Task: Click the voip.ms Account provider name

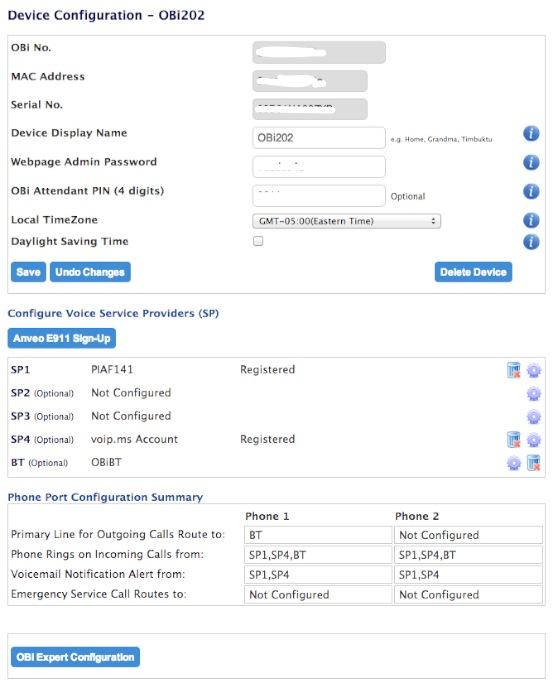Action: [x=134, y=439]
